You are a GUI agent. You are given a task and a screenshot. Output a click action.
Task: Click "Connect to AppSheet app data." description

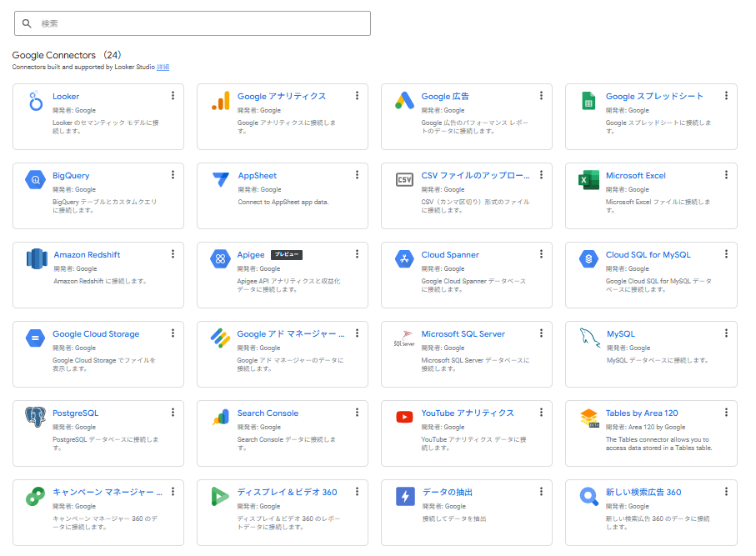(x=283, y=202)
